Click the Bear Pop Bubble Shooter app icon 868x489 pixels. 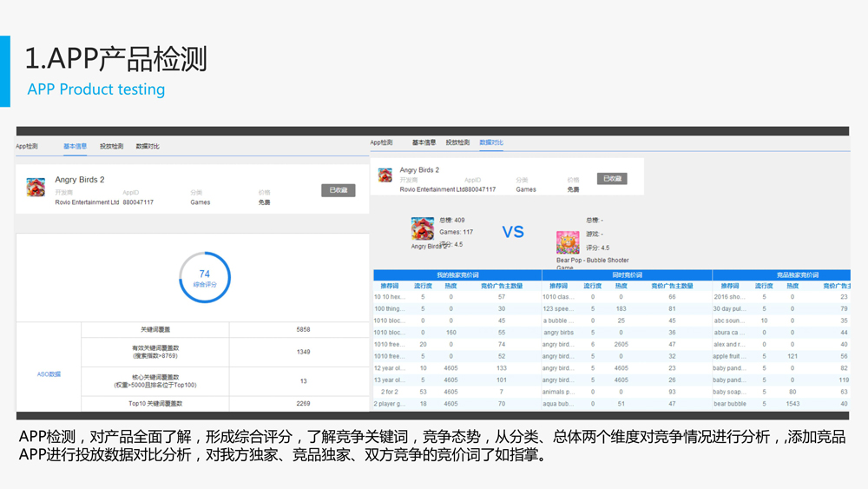[x=568, y=241]
